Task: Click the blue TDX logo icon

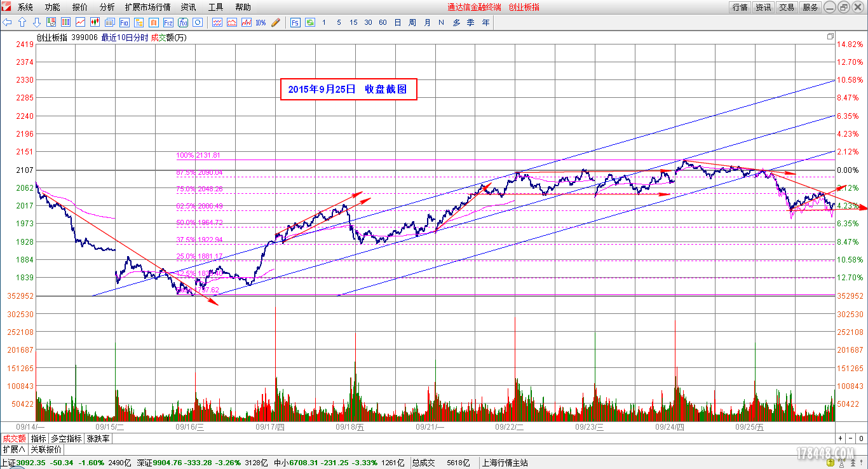Action: click(7, 7)
